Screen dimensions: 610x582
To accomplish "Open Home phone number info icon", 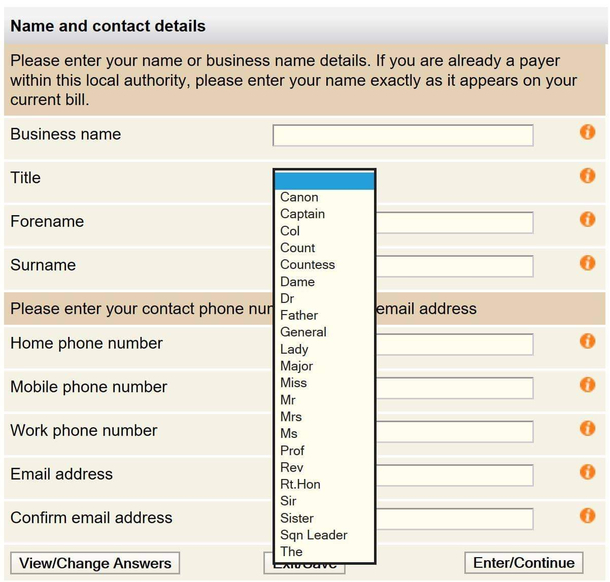I will 587,341.
